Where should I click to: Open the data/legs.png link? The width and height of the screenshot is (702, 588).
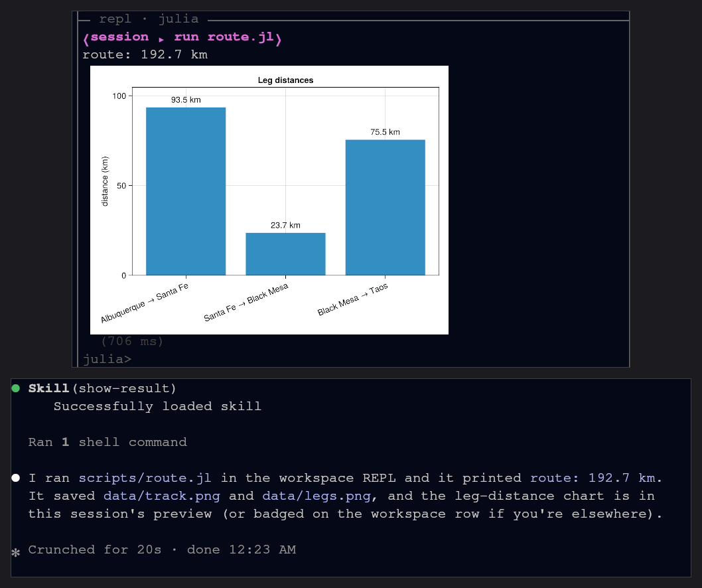tap(316, 496)
